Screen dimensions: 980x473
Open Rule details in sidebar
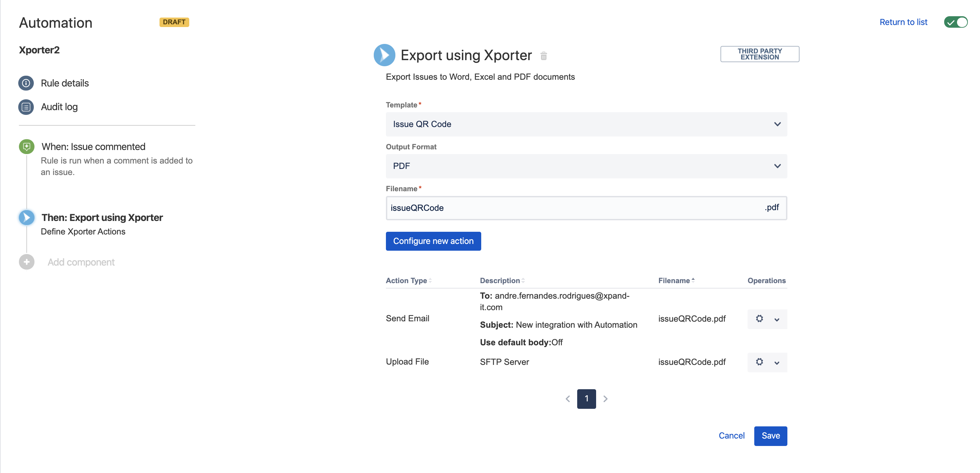(65, 83)
